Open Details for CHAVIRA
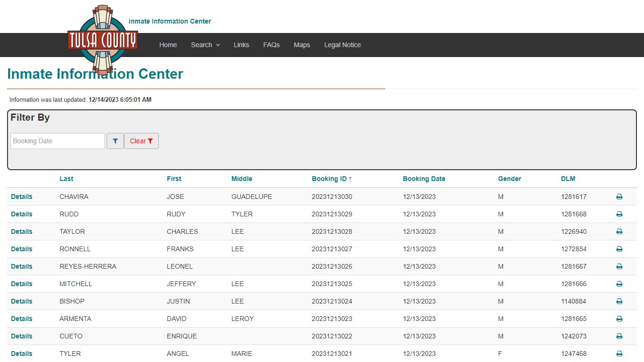644x362 pixels. click(x=22, y=197)
